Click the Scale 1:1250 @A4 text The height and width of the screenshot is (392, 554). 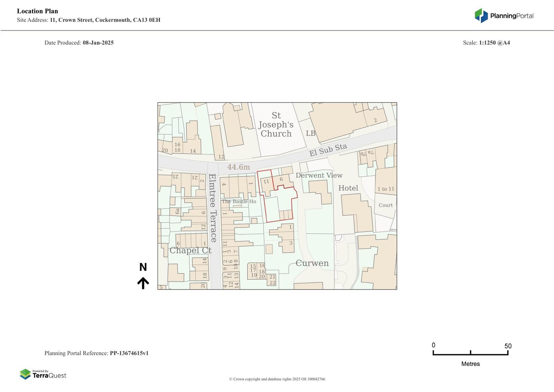click(486, 43)
